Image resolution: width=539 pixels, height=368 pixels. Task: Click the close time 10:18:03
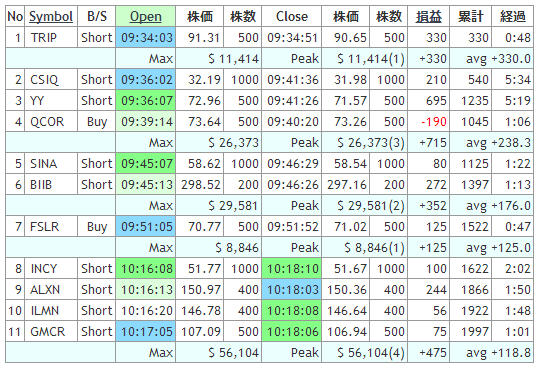[x=292, y=290]
